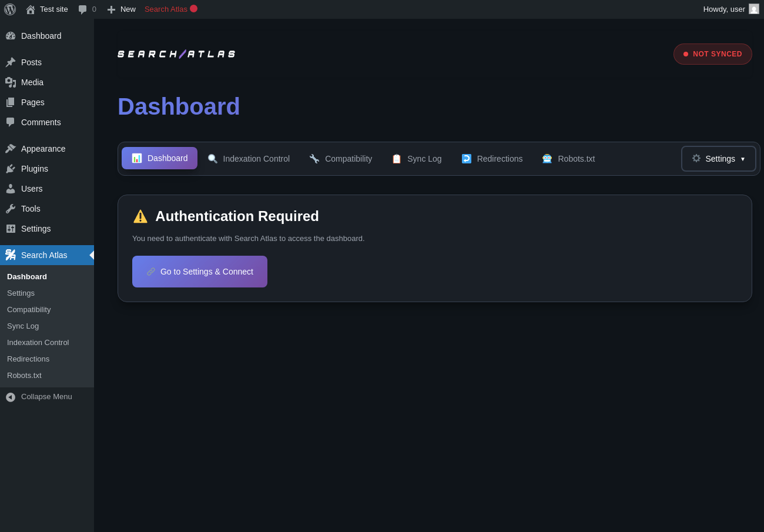Select the Robots.txt tab
This screenshot has width=764, height=532.
click(x=568, y=159)
